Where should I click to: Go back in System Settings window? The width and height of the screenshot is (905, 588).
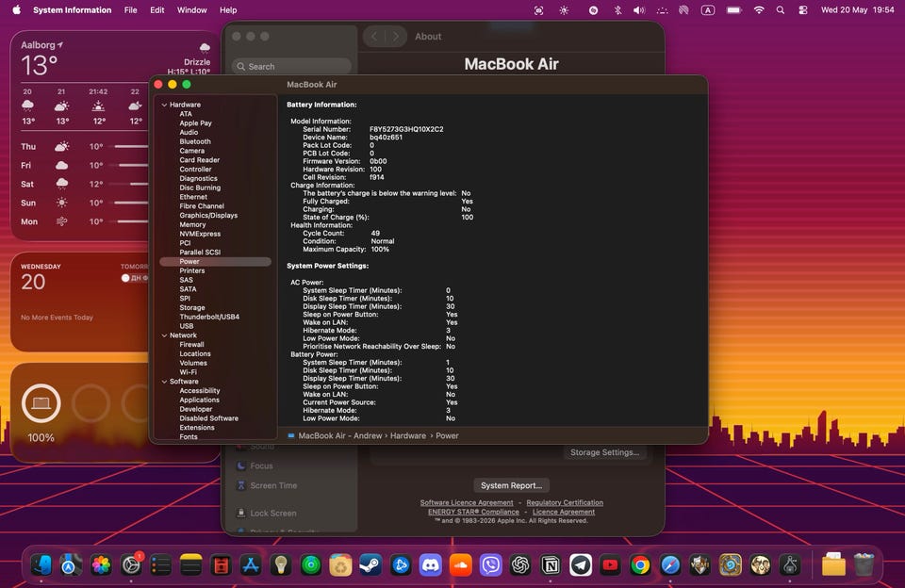point(374,37)
